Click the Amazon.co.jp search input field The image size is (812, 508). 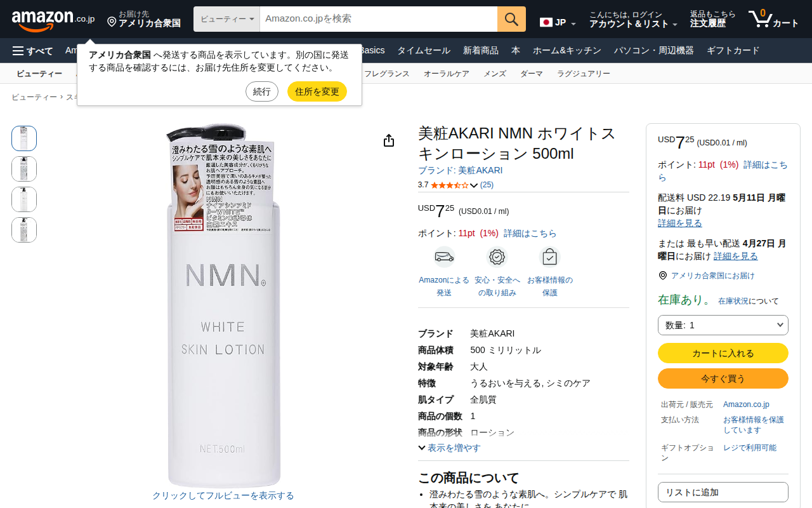click(379, 19)
